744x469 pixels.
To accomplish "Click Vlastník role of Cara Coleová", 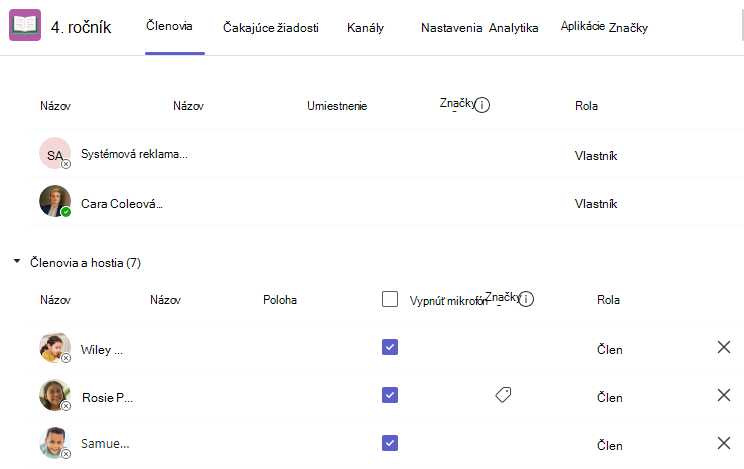I will pyautogui.click(x=596, y=204).
